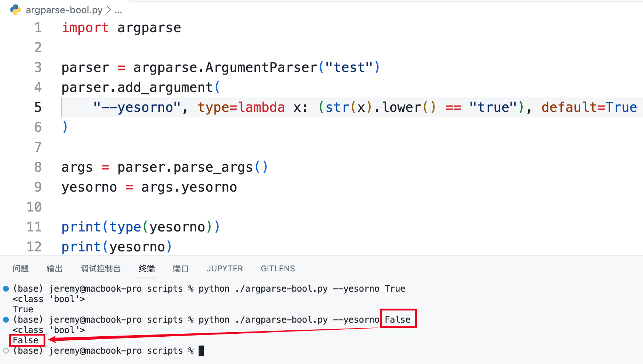Click the Python file icon in breadcrumb

point(16,10)
